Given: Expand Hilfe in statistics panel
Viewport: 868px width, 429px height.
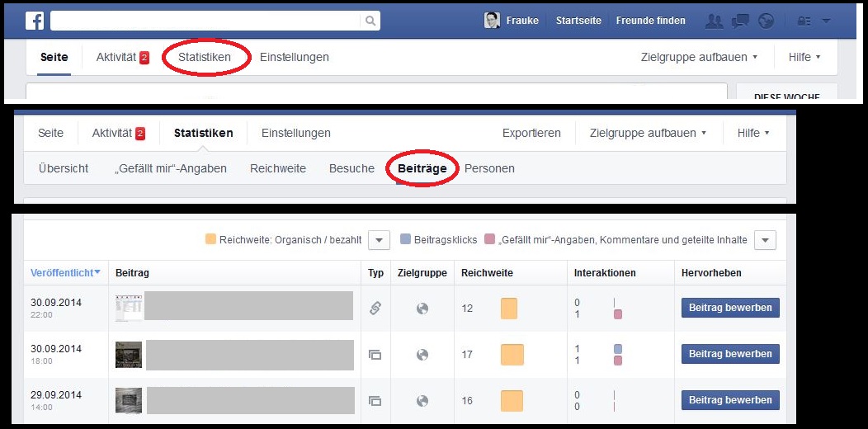Looking at the screenshot, I should coord(753,133).
